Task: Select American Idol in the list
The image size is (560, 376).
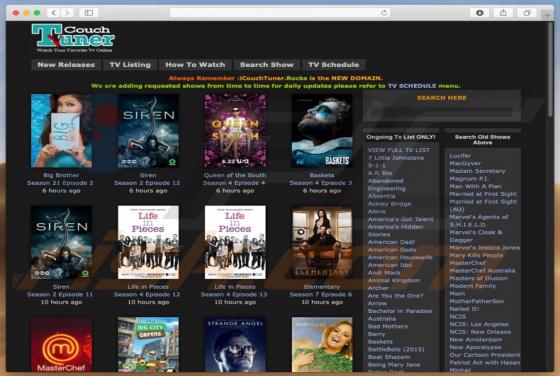Action: pyautogui.click(x=390, y=265)
